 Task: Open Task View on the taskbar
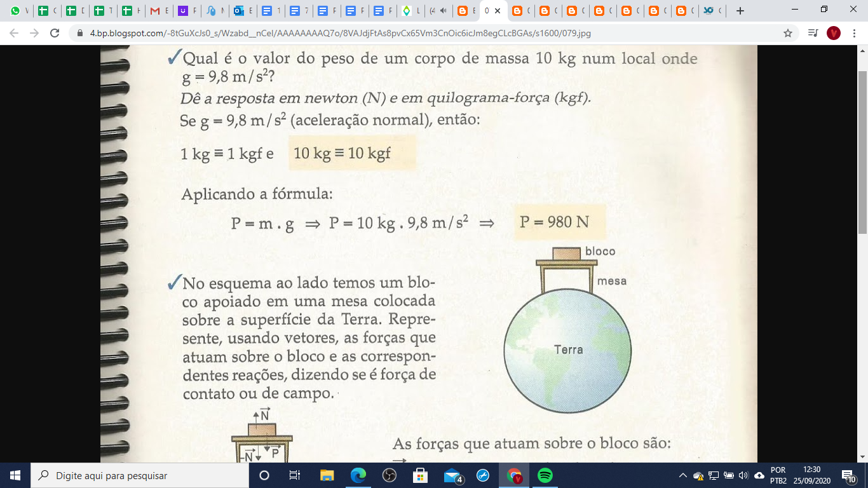click(295, 475)
